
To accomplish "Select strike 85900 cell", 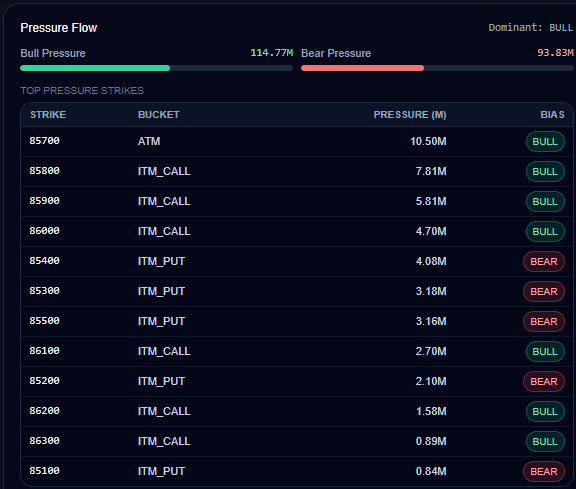I will pos(44,201).
